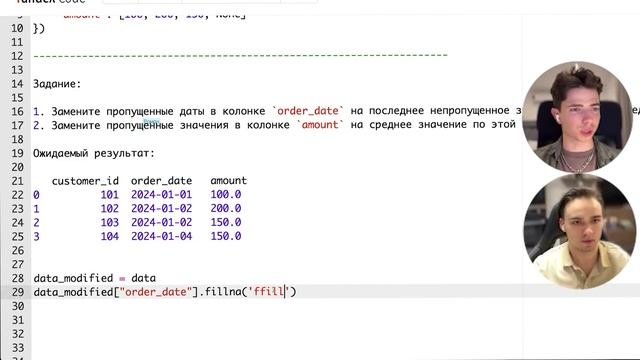Place cursor on the 'Задание:' text
The image size is (640, 360).
tap(57, 84)
